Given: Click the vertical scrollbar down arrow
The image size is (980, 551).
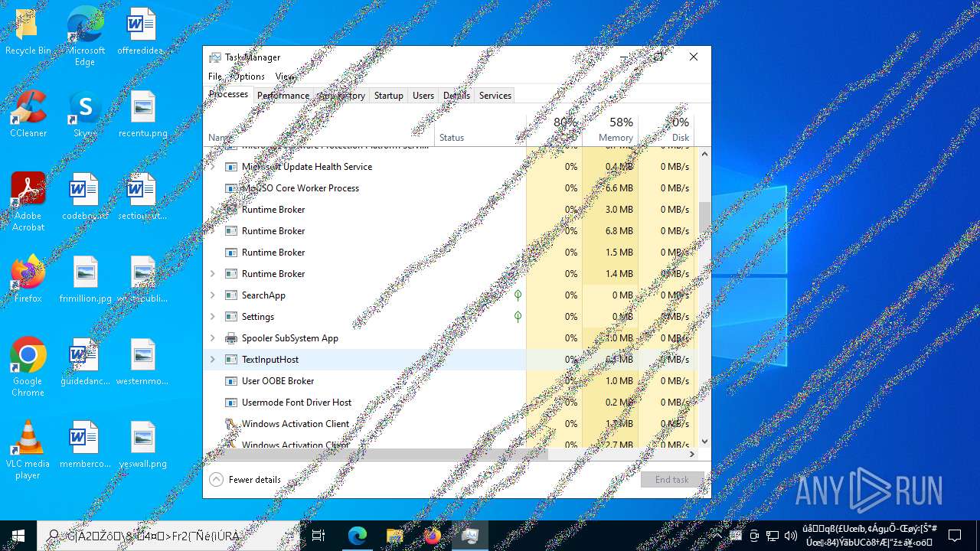Looking at the screenshot, I should click(704, 442).
